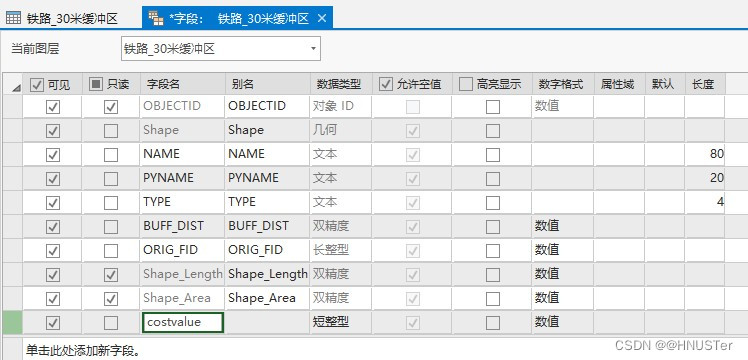Close the 字段 fields view tab
Image resolution: width=748 pixels, height=360 pixels.
pyautogui.click(x=322, y=19)
